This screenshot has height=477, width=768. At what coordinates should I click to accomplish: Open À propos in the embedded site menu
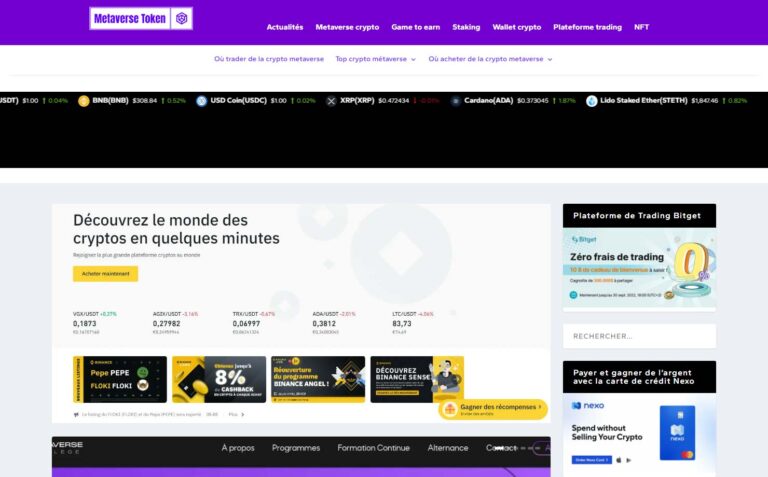point(238,448)
